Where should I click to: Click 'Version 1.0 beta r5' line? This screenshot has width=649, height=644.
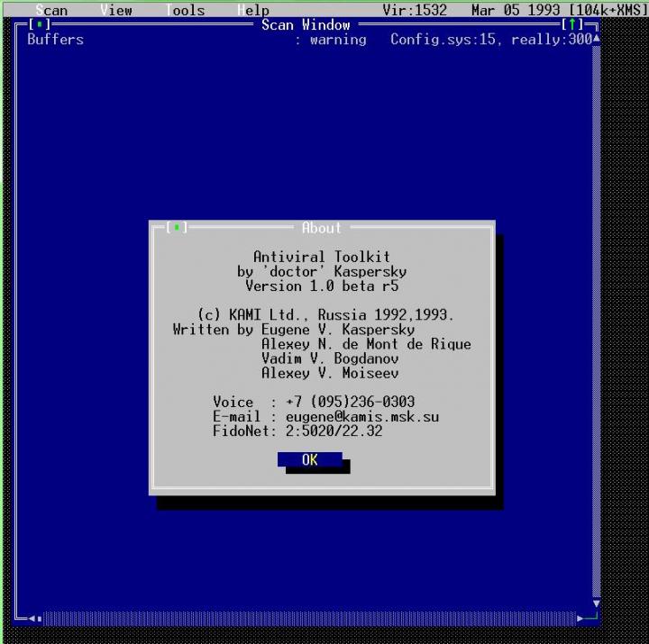(x=322, y=286)
